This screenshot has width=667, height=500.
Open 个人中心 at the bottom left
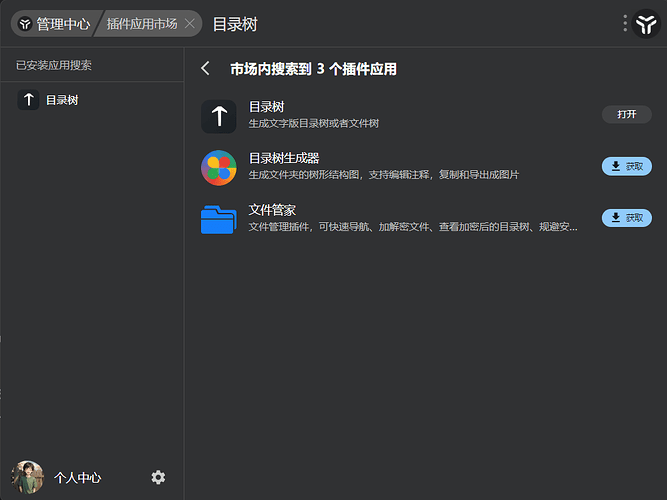click(78, 478)
